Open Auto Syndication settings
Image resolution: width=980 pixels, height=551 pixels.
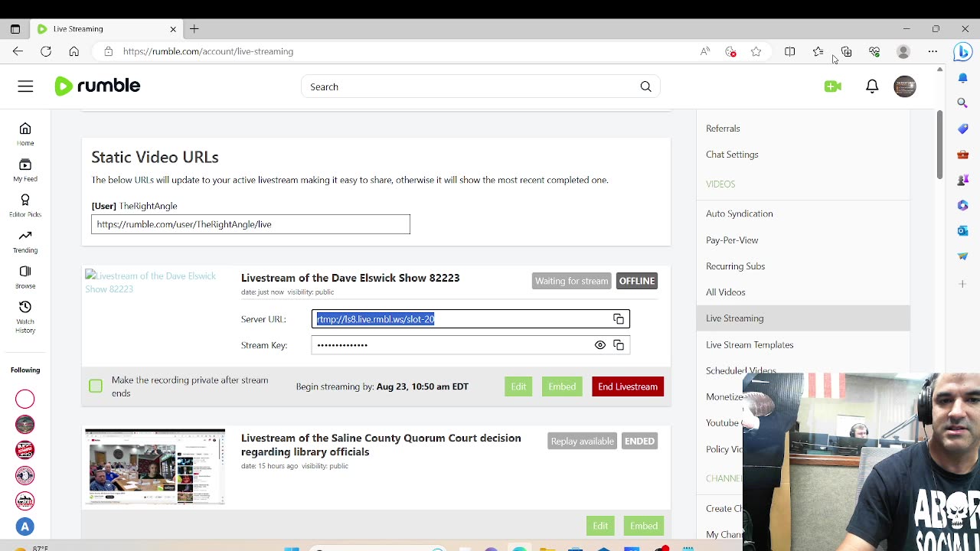coord(740,214)
